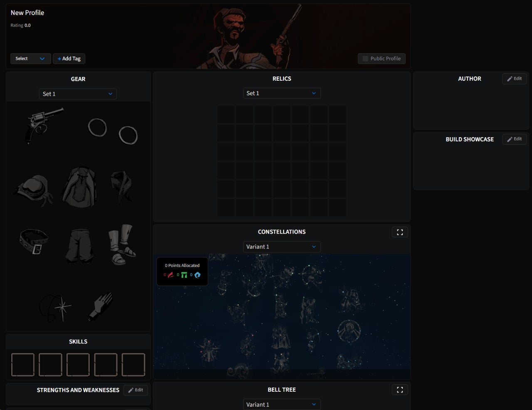Click the scarf neck gear slot
This screenshot has width=532, height=410.
point(121,187)
